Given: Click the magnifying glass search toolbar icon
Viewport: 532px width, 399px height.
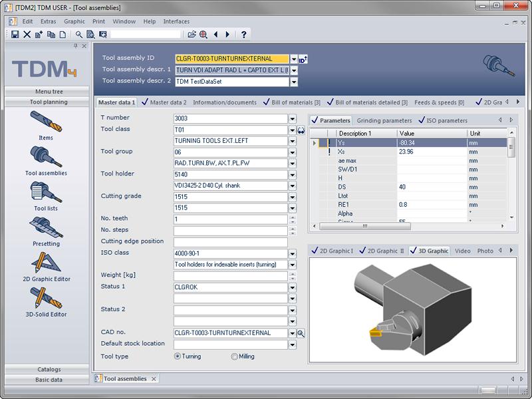Looking at the screenshot, I should click(x=79, y=35).
